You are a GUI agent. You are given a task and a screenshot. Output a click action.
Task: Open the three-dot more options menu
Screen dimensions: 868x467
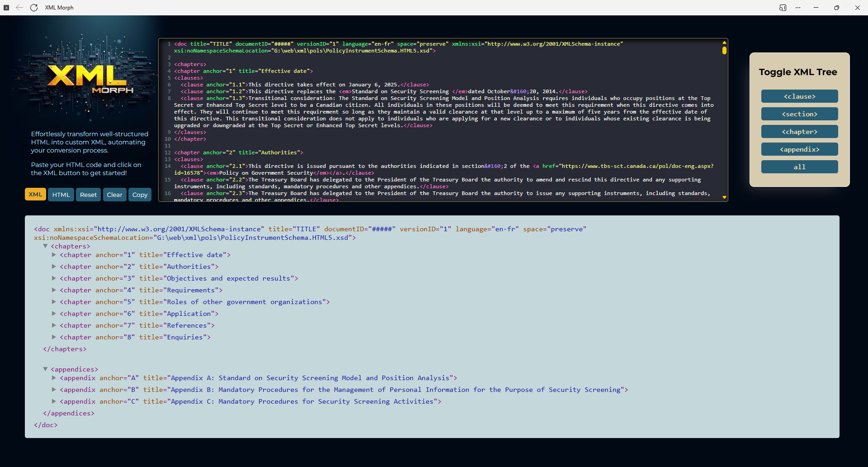click(798, 8)
